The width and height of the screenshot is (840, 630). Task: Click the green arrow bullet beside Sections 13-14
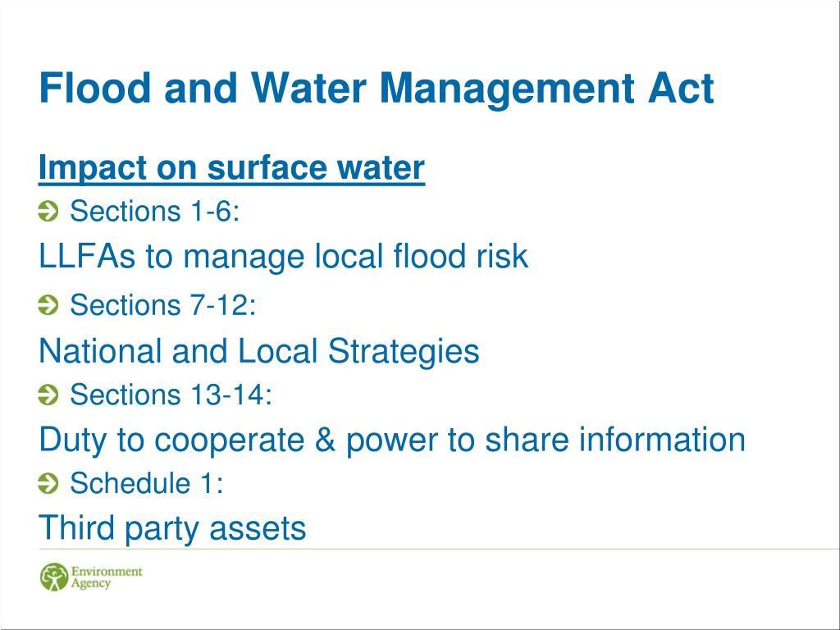click(48, 395)
